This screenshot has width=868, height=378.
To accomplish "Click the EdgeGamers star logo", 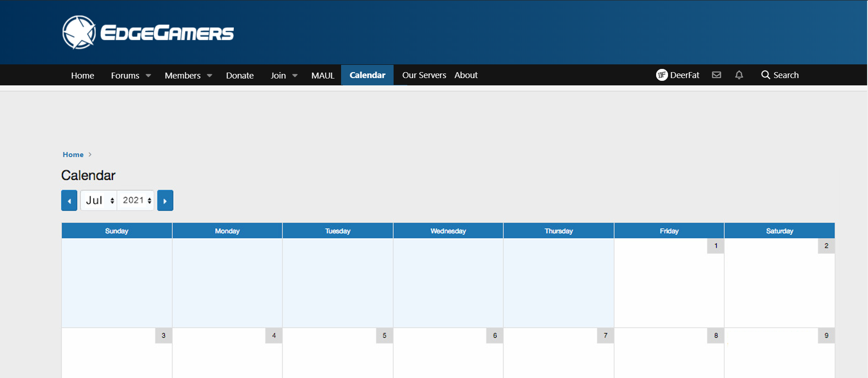I will click(79, 32).
